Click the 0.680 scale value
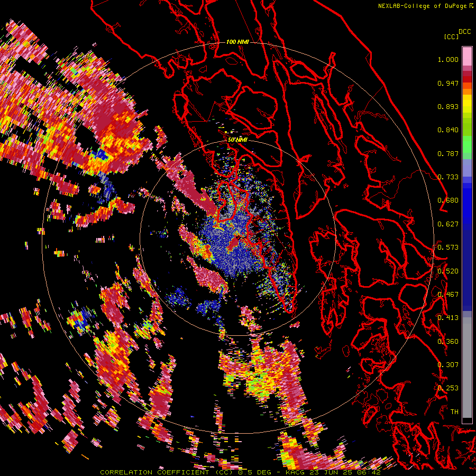Image resolution: width=476 pixels, height=476 pixels. click(448, 200)
